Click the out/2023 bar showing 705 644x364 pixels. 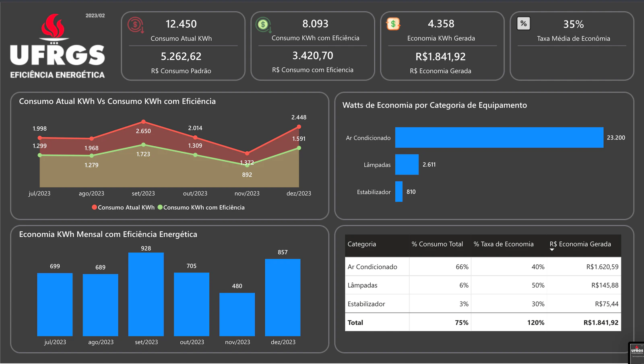tap(192, 304)
